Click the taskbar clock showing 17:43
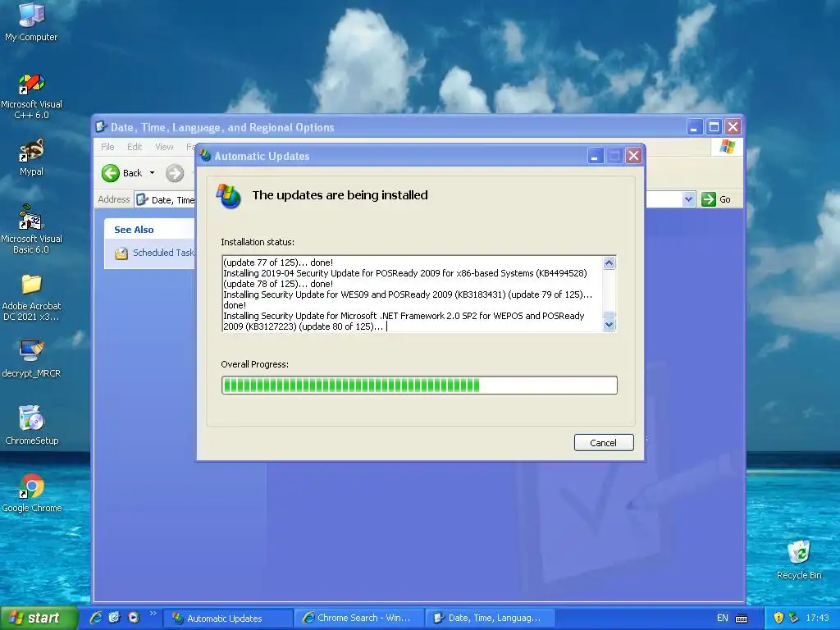 (818, 618)
